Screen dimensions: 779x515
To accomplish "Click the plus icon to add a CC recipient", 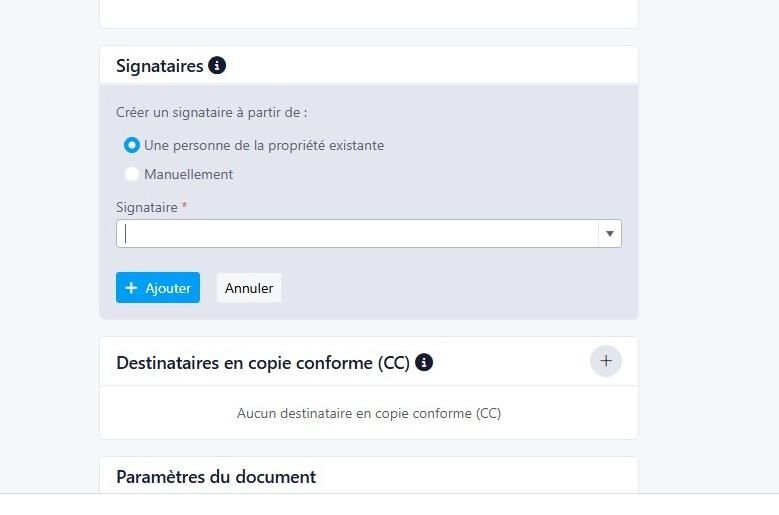I will [605, 361].
